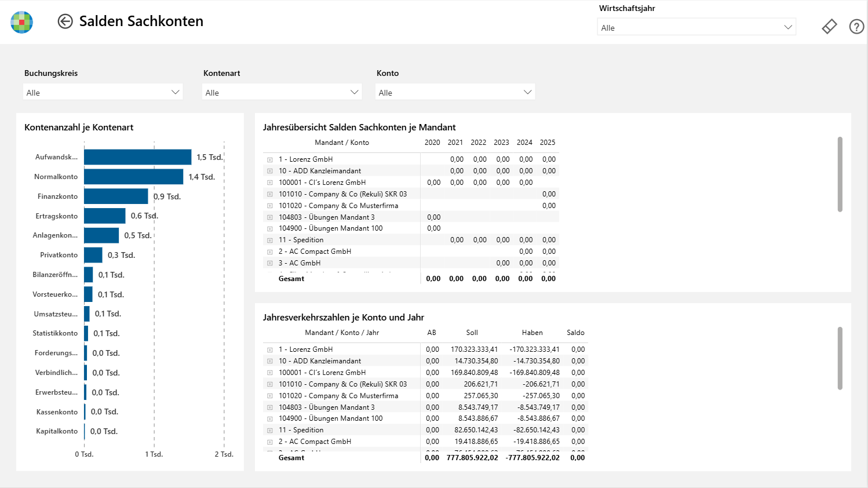The width and height of the screenshot is (868, 488).
Task: Open the help question mark icon
Action: (856, 27)
